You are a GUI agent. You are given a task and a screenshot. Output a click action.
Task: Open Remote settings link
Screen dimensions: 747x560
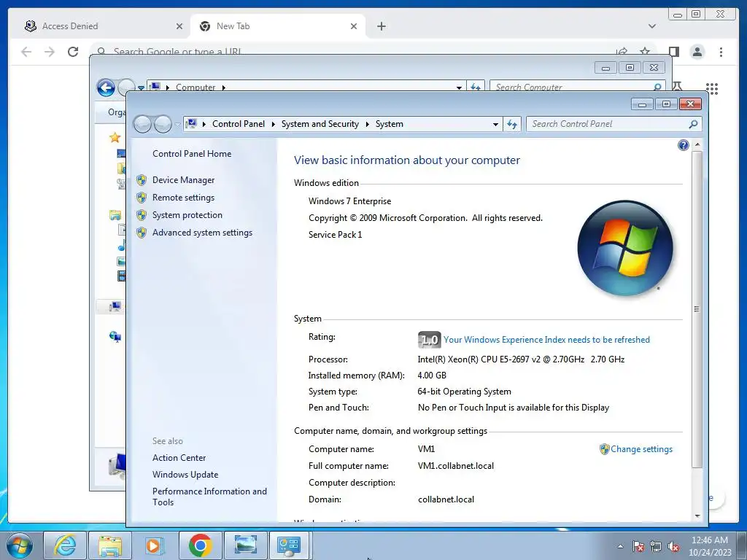coord(183,198)
